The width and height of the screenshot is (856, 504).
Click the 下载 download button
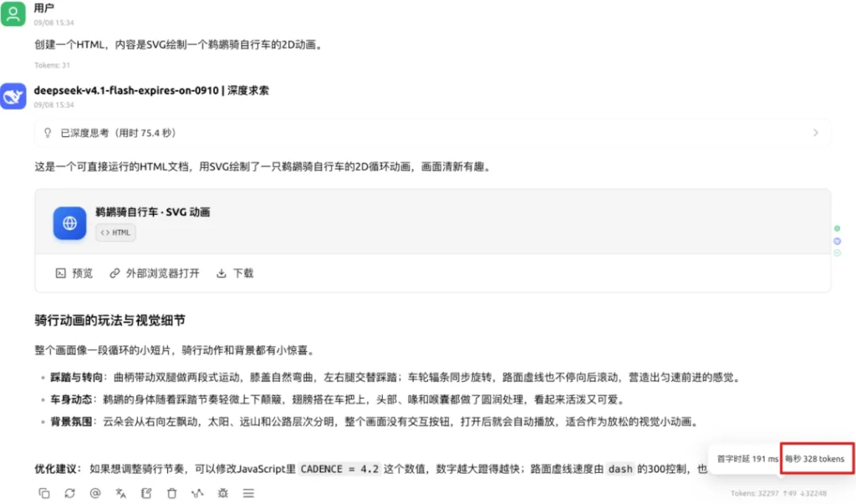(x=235, y=273)
